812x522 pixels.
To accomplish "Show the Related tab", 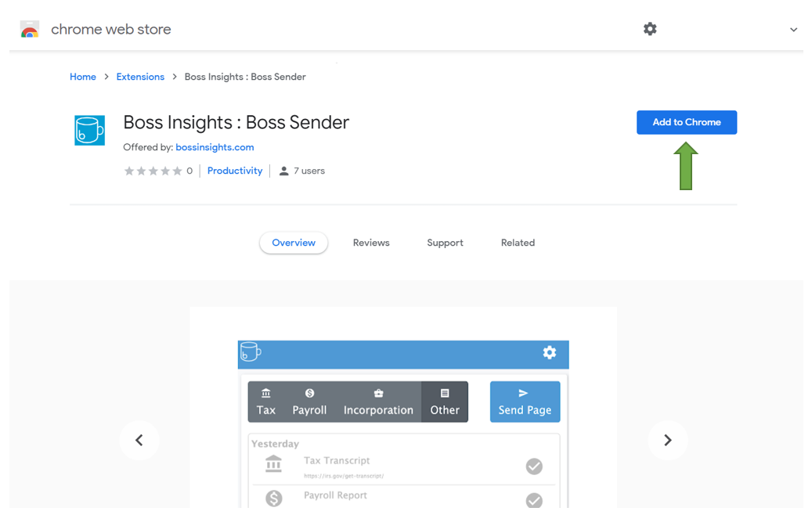I will pos(518,243).
